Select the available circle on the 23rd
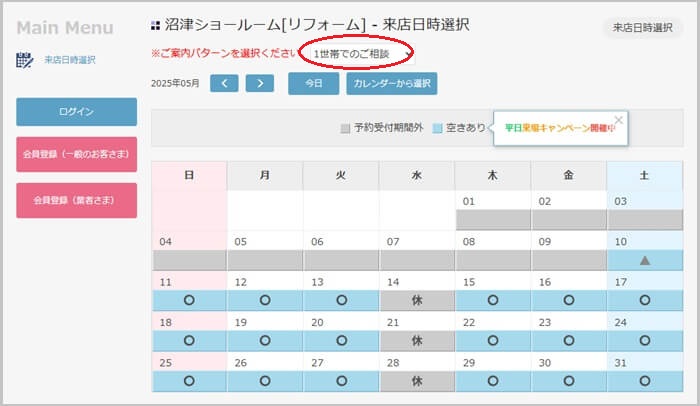Image resolution: width=700 pixels, height=406 pixels. 569,341
